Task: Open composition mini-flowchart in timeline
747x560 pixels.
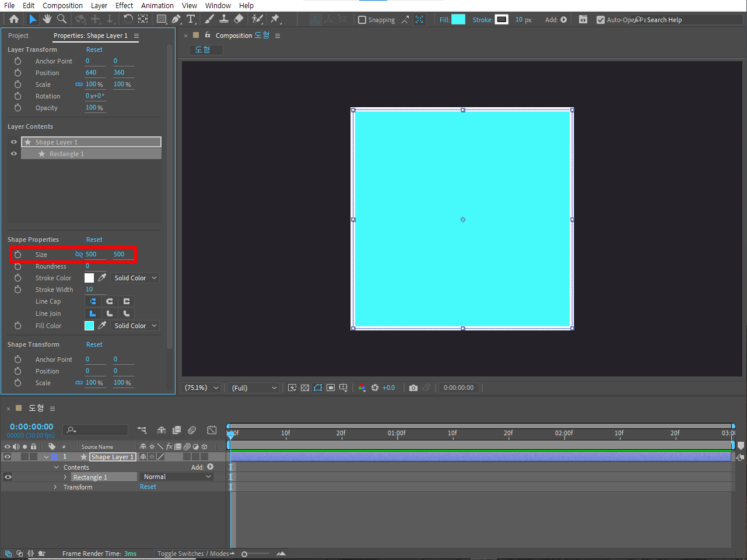Action: 142,430
